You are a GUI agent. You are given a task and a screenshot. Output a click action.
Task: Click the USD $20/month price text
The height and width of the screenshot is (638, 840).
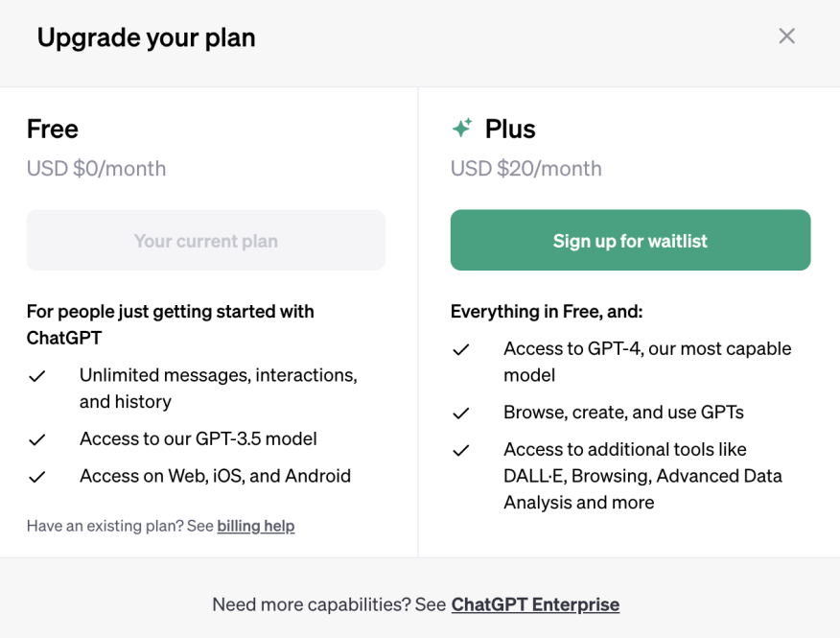point(525,168)
